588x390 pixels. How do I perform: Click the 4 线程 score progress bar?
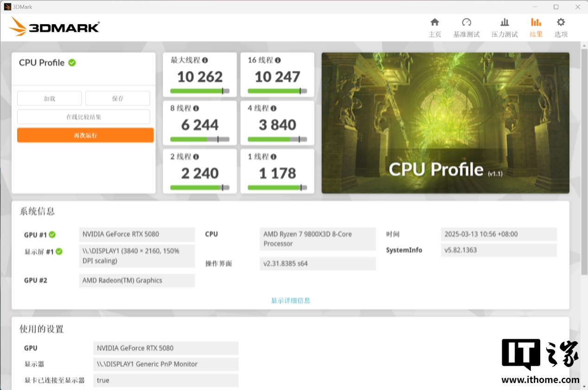277,139
